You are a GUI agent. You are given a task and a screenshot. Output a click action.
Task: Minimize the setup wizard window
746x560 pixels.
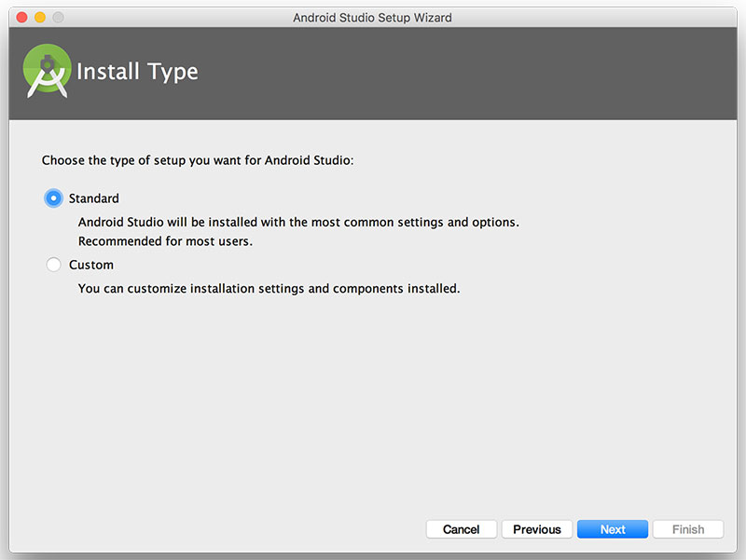coord(38,16)
